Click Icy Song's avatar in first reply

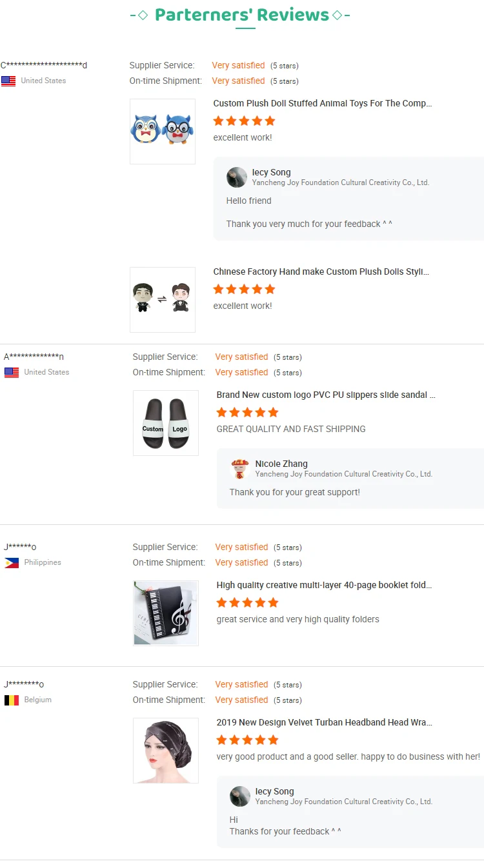pyautogui.click(x=237, y=177)
